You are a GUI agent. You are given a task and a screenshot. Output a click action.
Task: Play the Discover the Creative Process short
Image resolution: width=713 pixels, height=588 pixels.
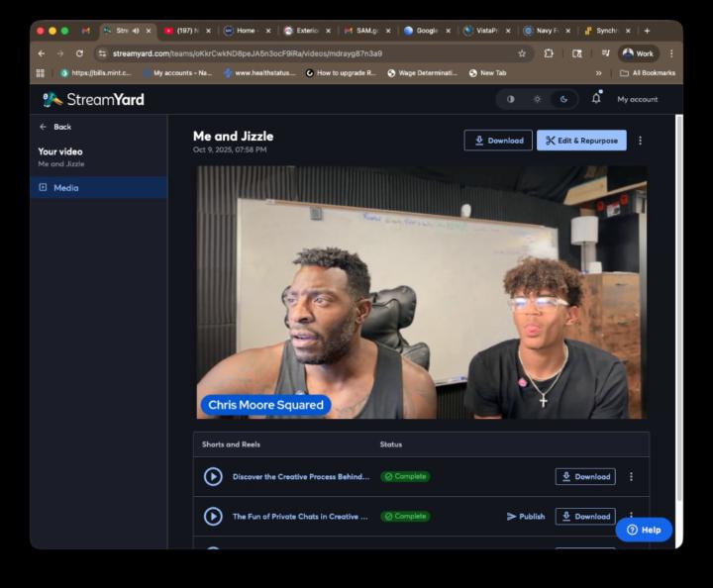[213, 476]
